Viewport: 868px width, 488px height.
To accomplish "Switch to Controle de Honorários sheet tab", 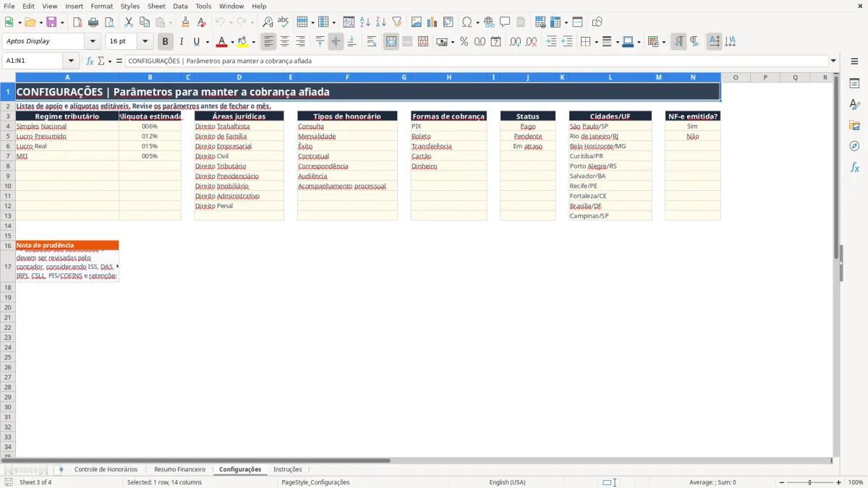I will [106, 469].
